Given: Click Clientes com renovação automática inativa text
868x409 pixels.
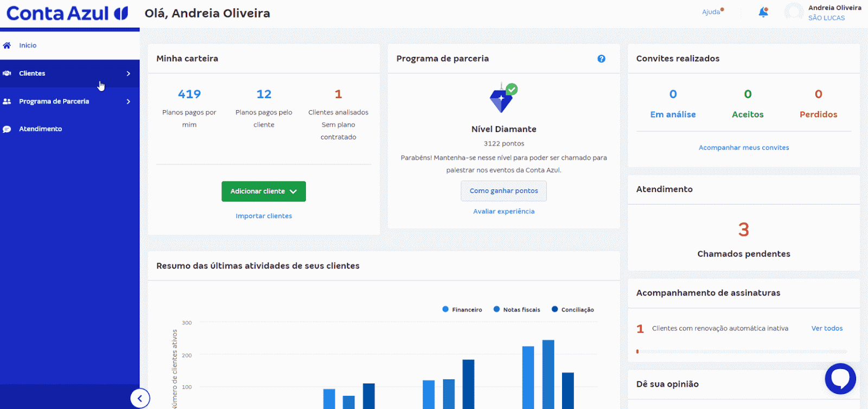Looking at the screenshot, I should 720,328.
